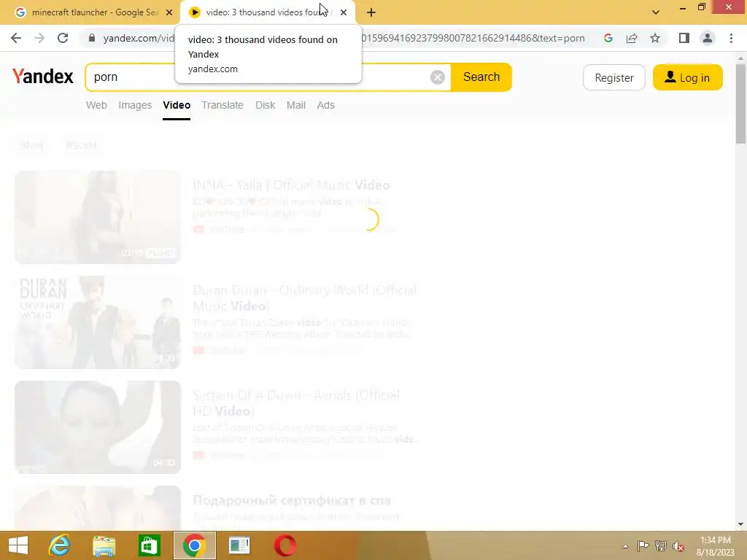The width and height of the screenshot is (747, 560).
Task: Click the page vertical scrollbar thumb
Action: (x=740, y=104)
